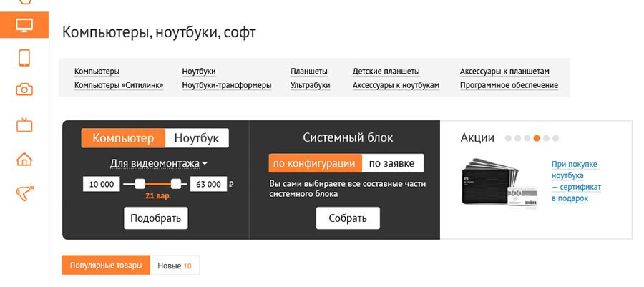Switch to the Новые tab
This screenshot has width=644, height=287.
click(x=175, y=266)
